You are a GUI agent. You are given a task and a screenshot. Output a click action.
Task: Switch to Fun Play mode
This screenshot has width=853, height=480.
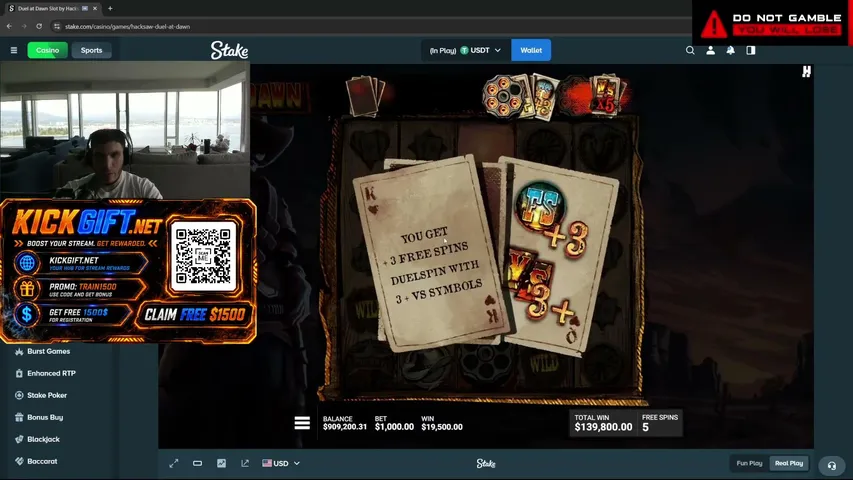pyautogui.click(x=749, y=463)
